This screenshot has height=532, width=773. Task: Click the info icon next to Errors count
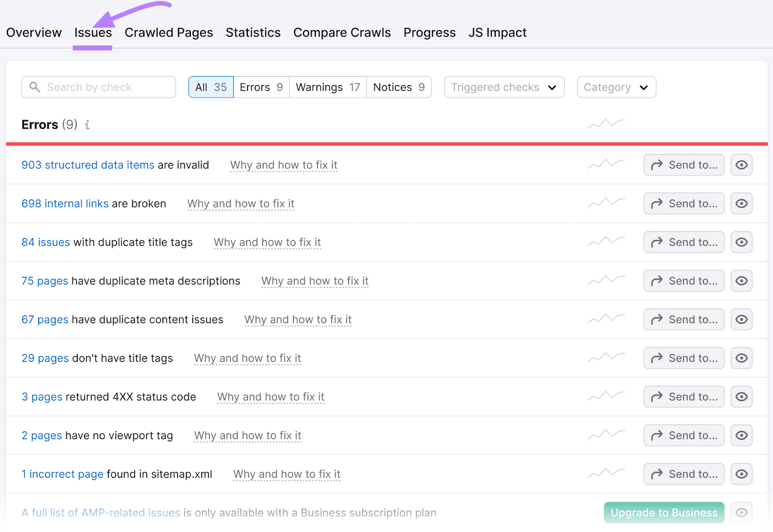tap(87, 125)
